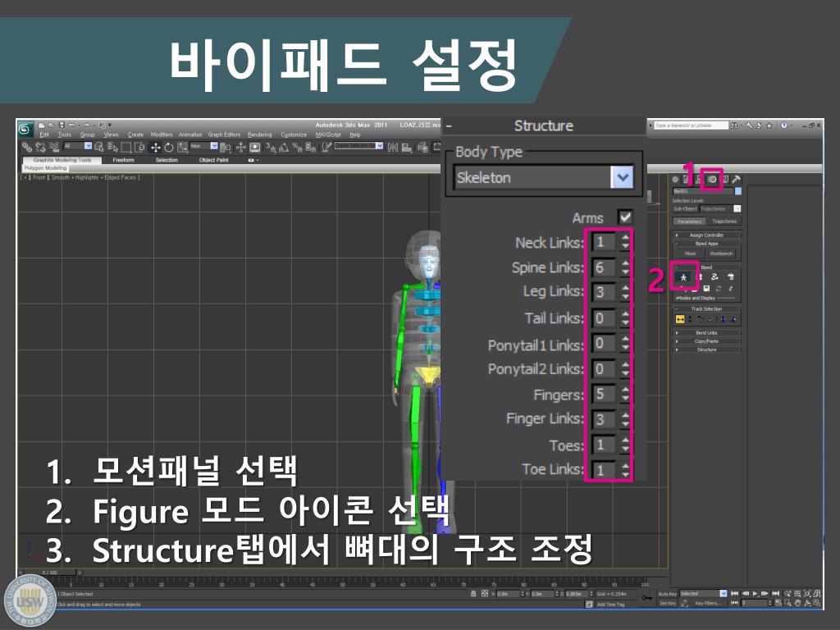Open the Modifiers menu
This screenshot has width=840, height=630.
162,135
